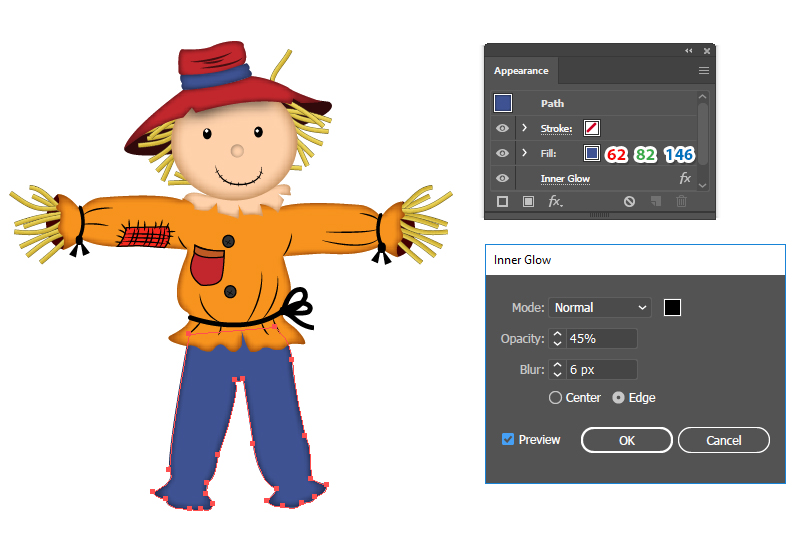This screenshot has height=550, width=800.
Task: Click the black glow color swatch
Action: pos(673,308)
